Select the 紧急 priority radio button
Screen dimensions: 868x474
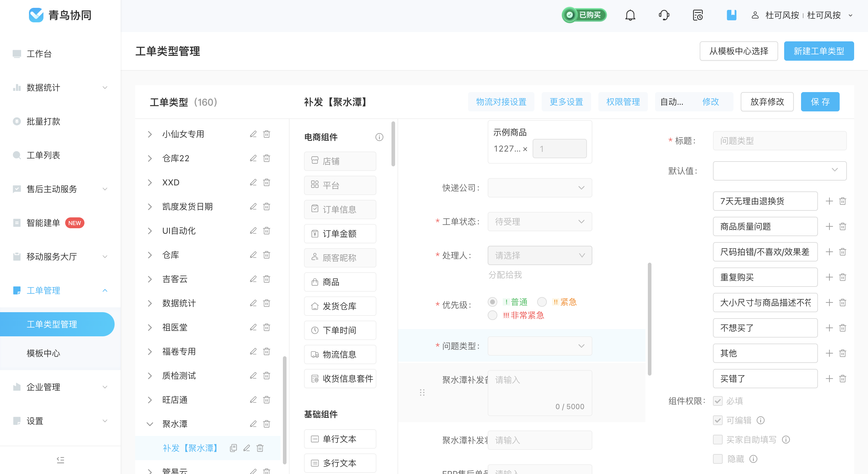(x=542, y=302)
